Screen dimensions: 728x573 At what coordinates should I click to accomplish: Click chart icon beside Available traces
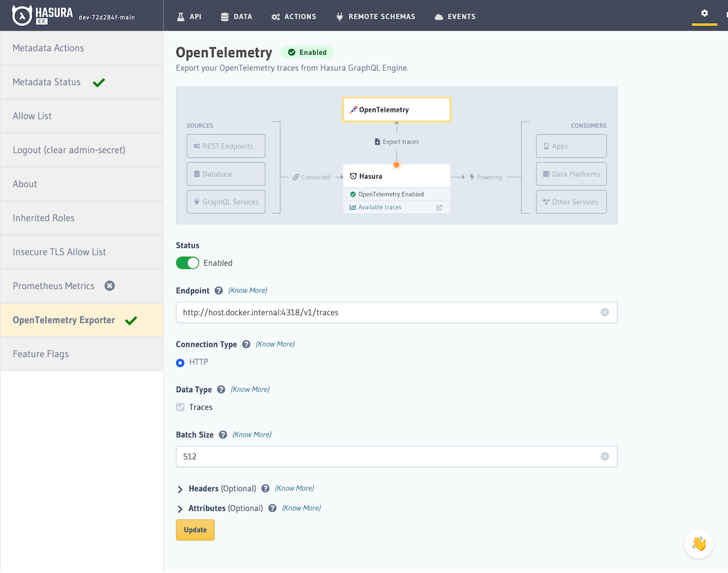[353, 208]
